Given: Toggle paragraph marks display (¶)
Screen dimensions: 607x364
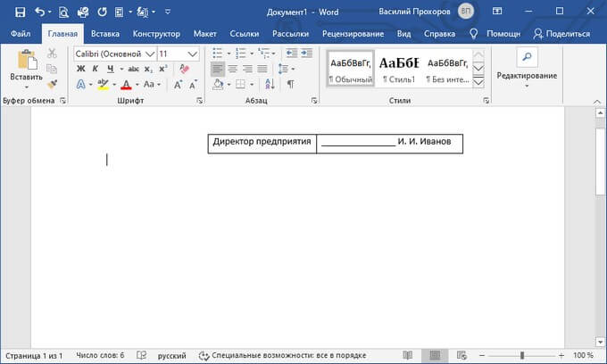Looking at the screenshot, I should [x=290, y=84].
